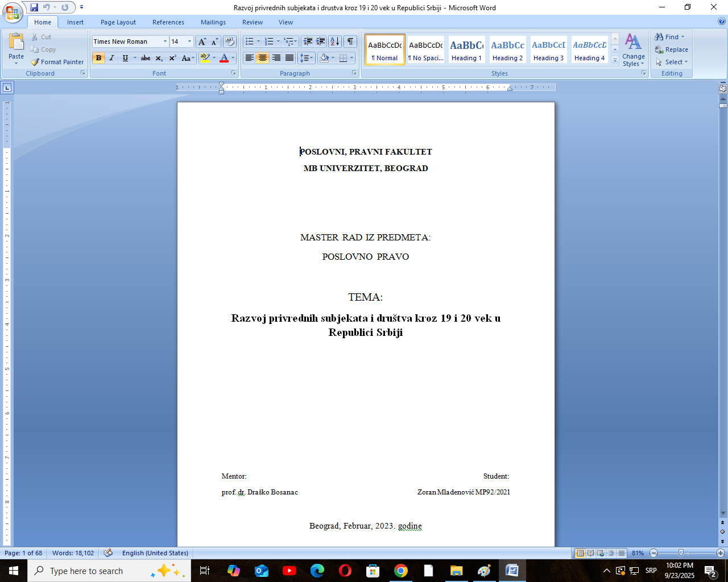Click Decrease Indent icon
This screenshot has height=582, width=728.
(x=308, y=41)
